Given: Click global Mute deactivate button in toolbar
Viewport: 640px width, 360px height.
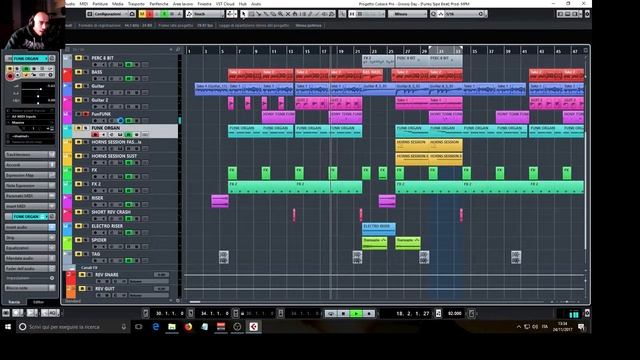Looking at the screenshot, I should click(x=142, y=14).
